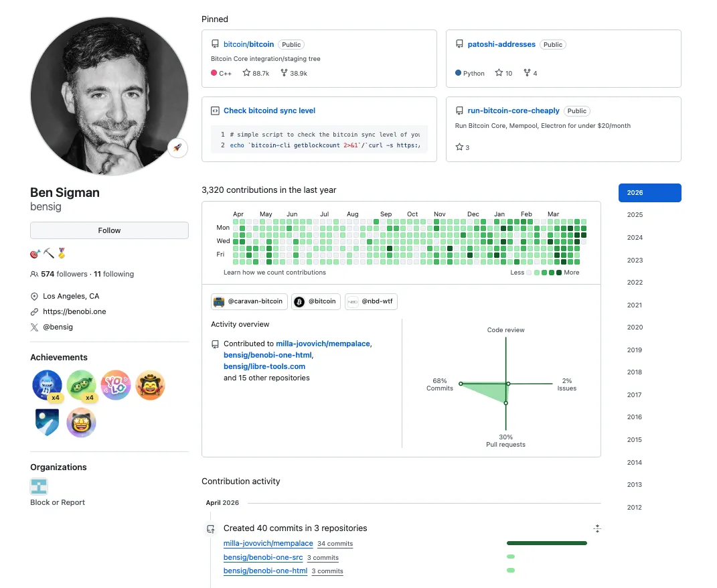717x588 pixels.
Task: Select the YOLO achievement badge
Action: (x=116, y=385)
